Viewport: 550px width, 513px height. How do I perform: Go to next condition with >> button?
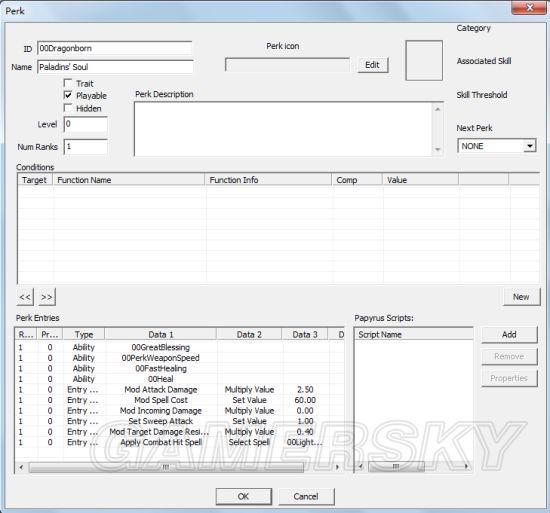click(x=47, y=297)
